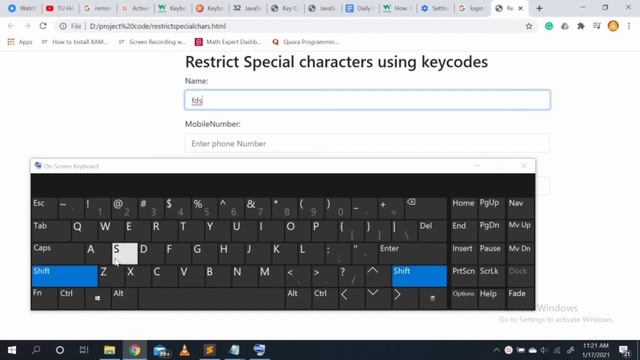Click the Options key
640x360 pixels.
pos(463,298)
